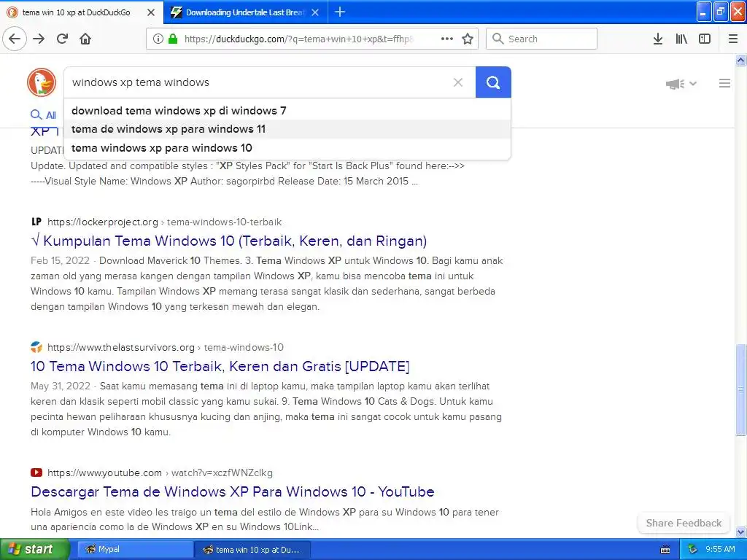Image resolution: width=747 pixels, height=560 pixels.
Task: Switch to Downloading Undertale Last Breath tab
Action: (245, 12)
